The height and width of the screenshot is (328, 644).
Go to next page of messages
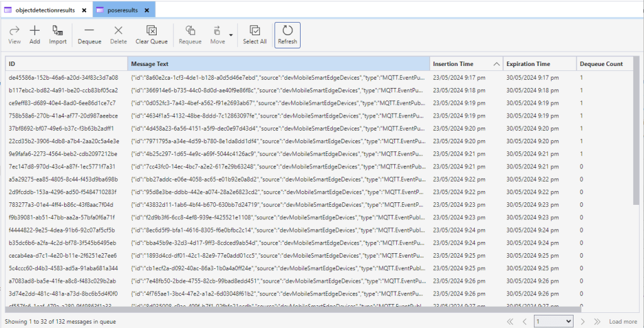[582, 322]
